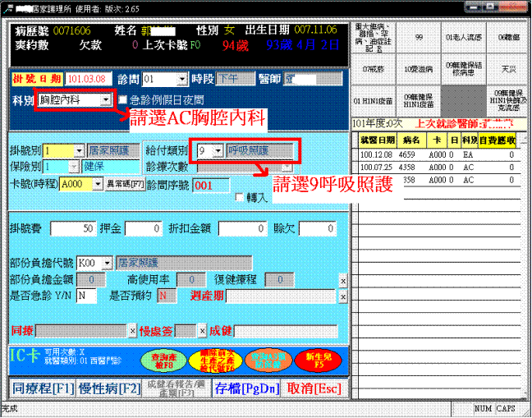Click the yellow oval F6 button
This screenshot has width=532, height=418.
210,359
